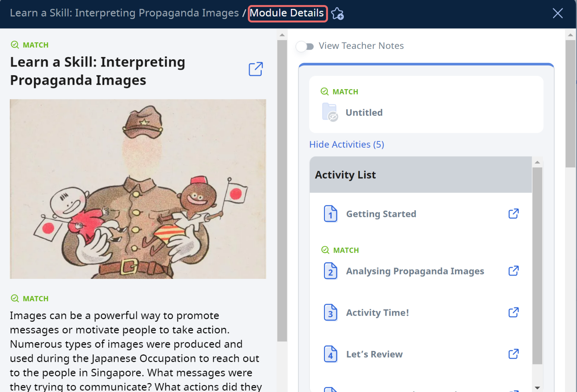Toggle View Teacher Notes switch
The image size is (577, 392).
(x=305, y=46)
